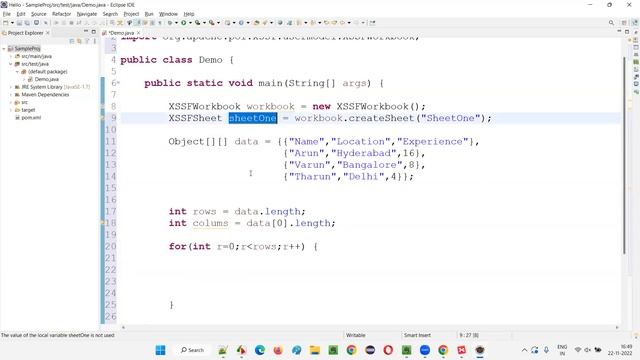Open Microsoft Edge from taskbar
The image size is (640, 360).
[x=260, y=350]
